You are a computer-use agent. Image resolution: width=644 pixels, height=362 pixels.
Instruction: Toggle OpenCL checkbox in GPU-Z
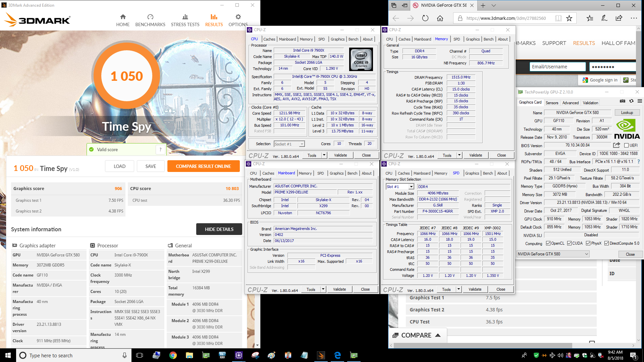pos(548,243)
